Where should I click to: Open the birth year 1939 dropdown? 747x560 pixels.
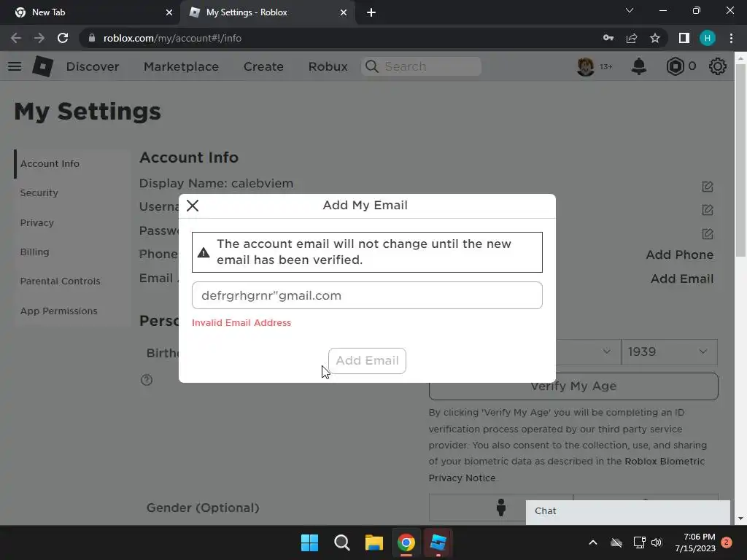point(670,352)
